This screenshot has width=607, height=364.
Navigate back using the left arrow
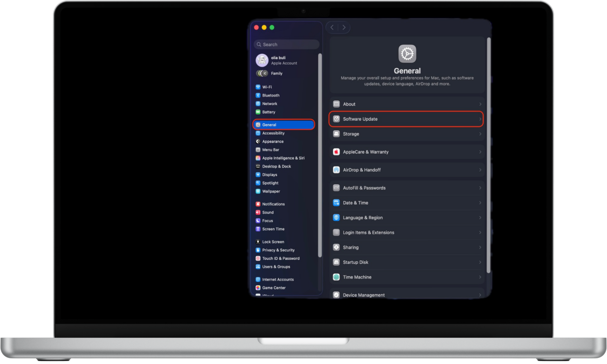(x=332, y=27)
